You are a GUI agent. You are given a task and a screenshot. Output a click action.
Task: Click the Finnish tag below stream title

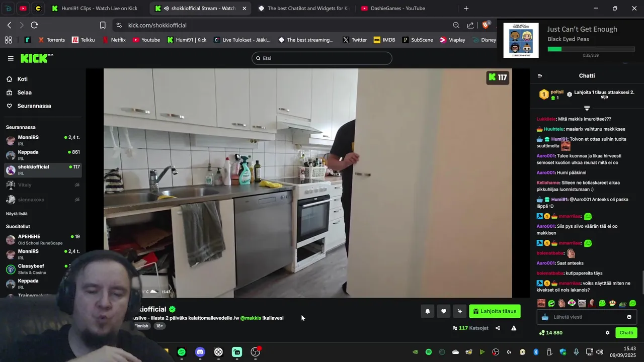point(141,326)
